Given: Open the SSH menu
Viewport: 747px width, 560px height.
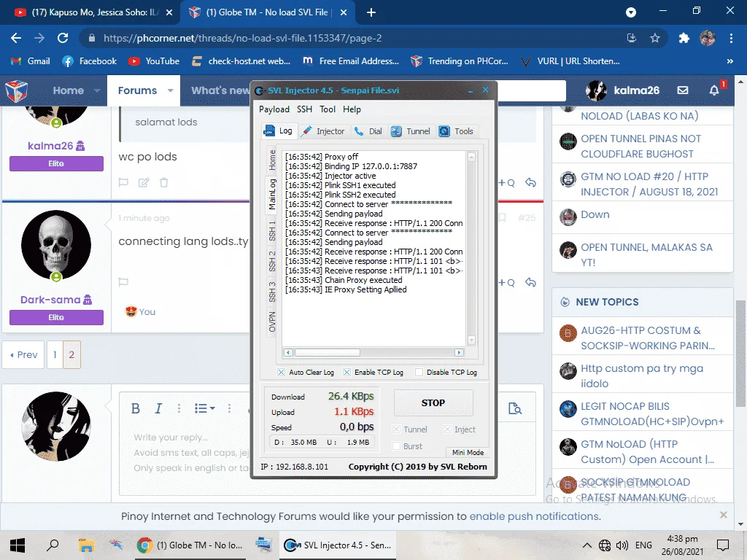Looking at the screenshot, I should point(304,109).
